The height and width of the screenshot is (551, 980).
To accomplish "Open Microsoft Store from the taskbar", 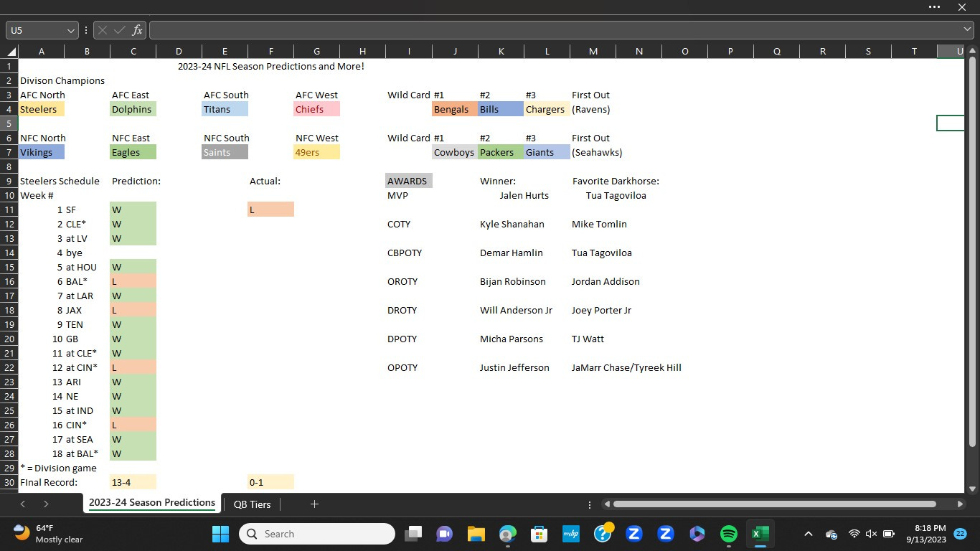I will (539, 534).
